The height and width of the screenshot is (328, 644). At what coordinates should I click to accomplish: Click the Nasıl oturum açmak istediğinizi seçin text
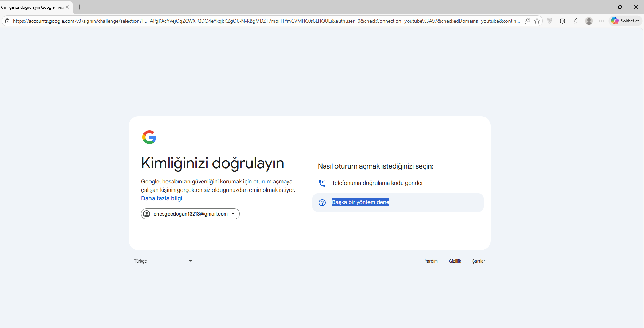[x=375, y=166]
